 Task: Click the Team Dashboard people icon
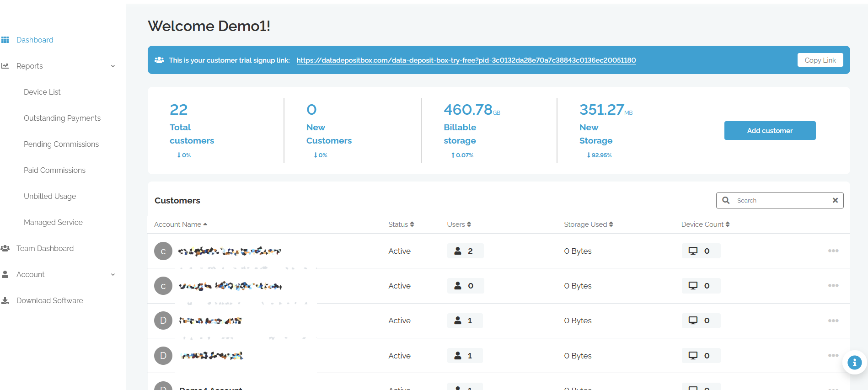tap(5, 248)
